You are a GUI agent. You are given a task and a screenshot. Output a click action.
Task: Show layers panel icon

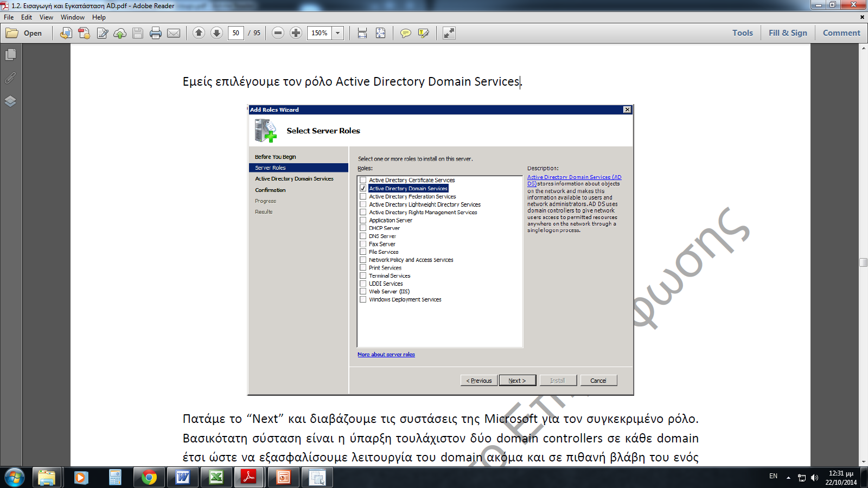pyautogui.click(x=10, y=101)
